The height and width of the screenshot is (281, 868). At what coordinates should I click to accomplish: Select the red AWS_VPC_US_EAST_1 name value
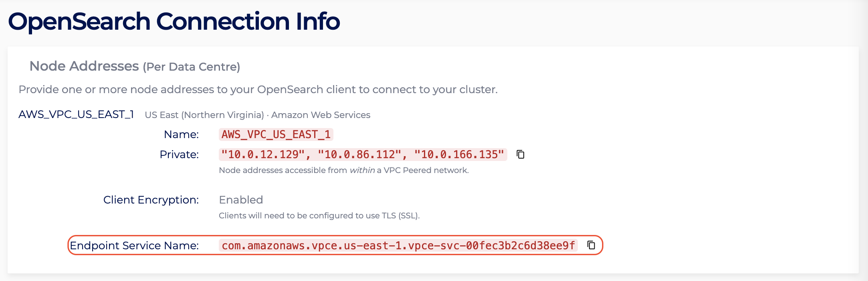276,134
